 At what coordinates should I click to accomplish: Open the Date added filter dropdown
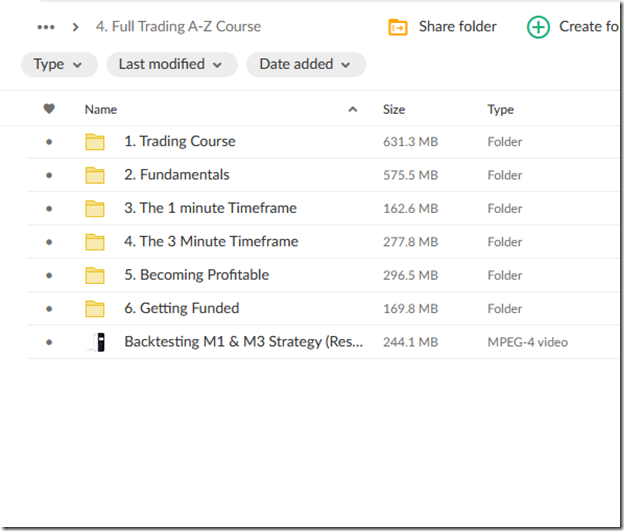(x=305, y=64)
